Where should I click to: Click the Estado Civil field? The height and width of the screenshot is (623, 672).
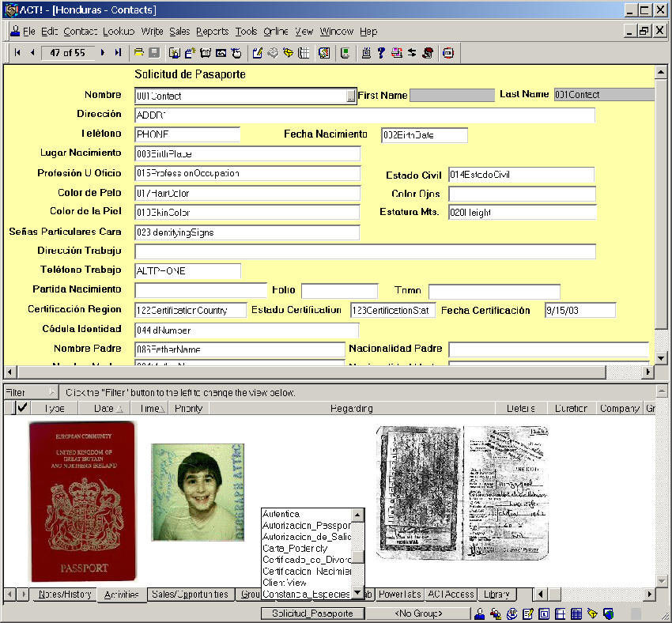[522, 175]
